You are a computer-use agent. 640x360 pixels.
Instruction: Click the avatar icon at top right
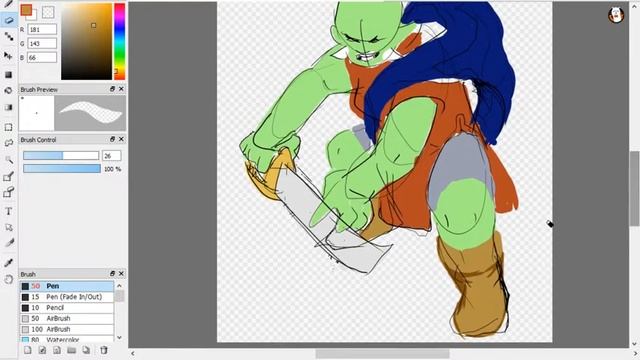click(616, 15)
